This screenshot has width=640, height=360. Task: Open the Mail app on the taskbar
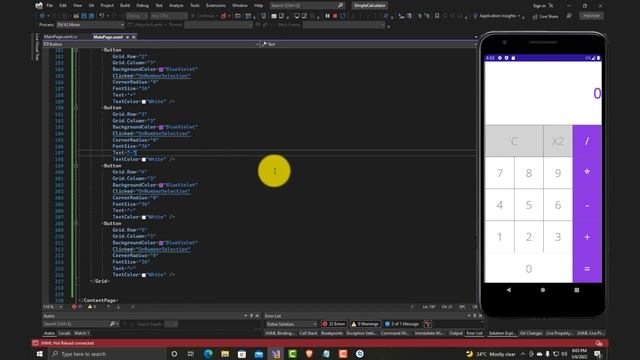[259, 354]
